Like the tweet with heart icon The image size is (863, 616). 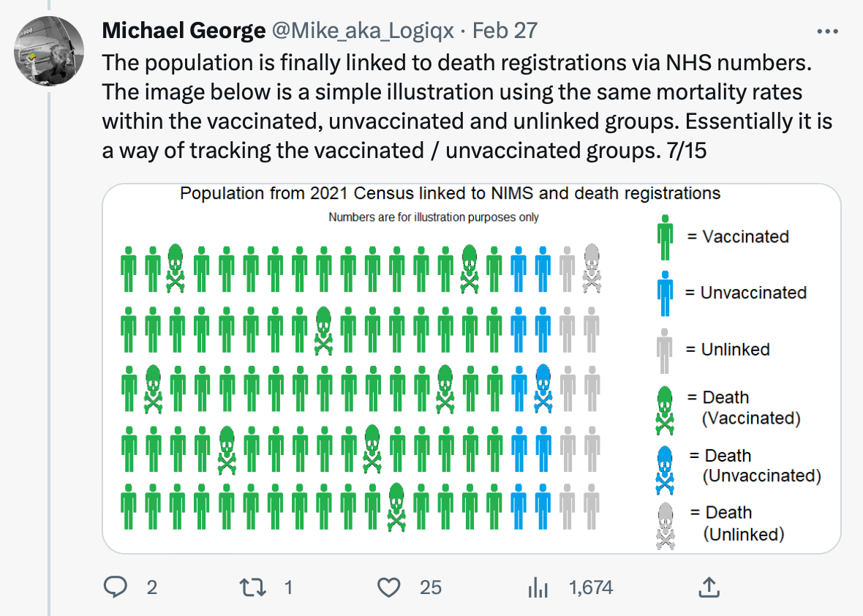(389, 587)
